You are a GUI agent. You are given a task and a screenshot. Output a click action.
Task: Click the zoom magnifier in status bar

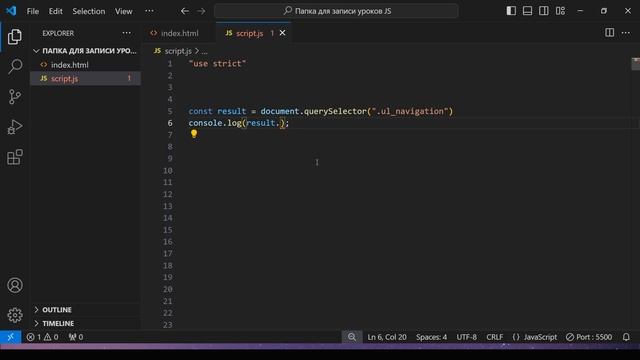352,337
